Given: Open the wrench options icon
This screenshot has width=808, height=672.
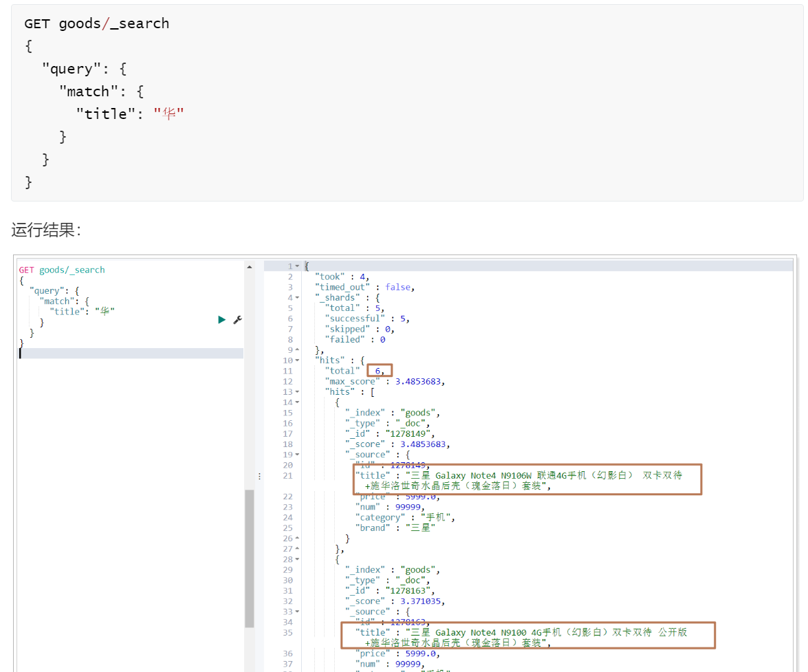Looking at the screenshot, I should click(x=237, y=320).
